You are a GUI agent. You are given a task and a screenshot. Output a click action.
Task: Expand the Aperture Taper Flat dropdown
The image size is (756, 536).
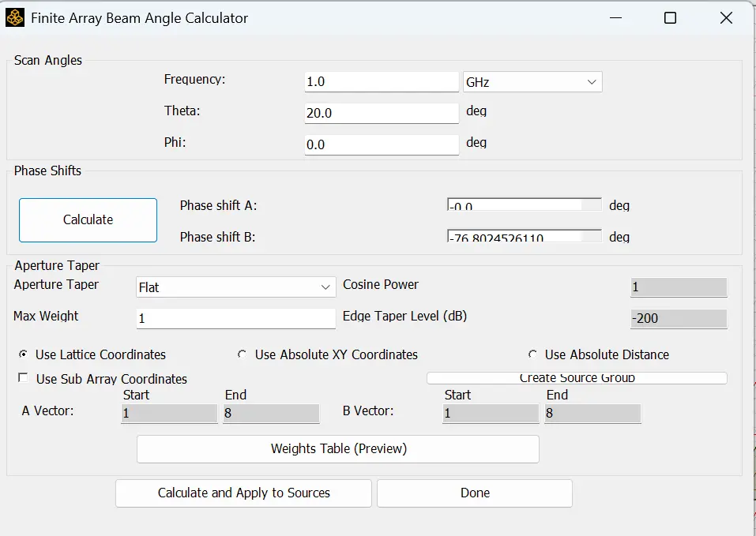[x=235, y=287]
